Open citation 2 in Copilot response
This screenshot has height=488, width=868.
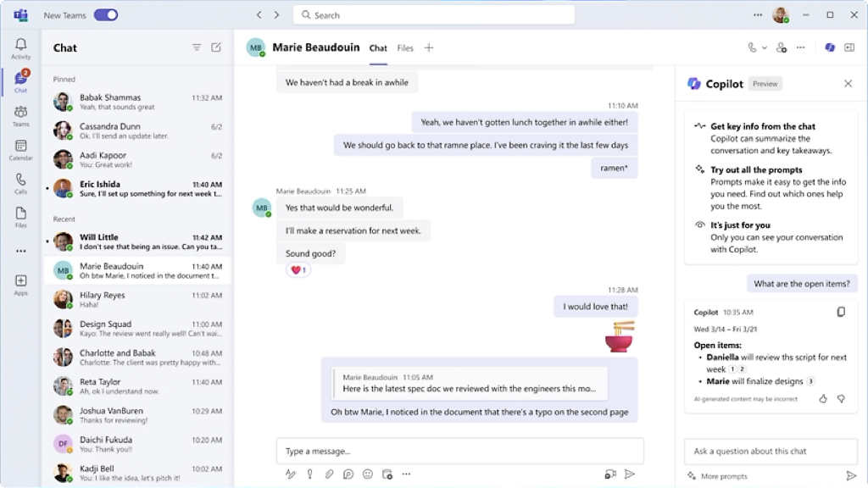pos(743,369)
